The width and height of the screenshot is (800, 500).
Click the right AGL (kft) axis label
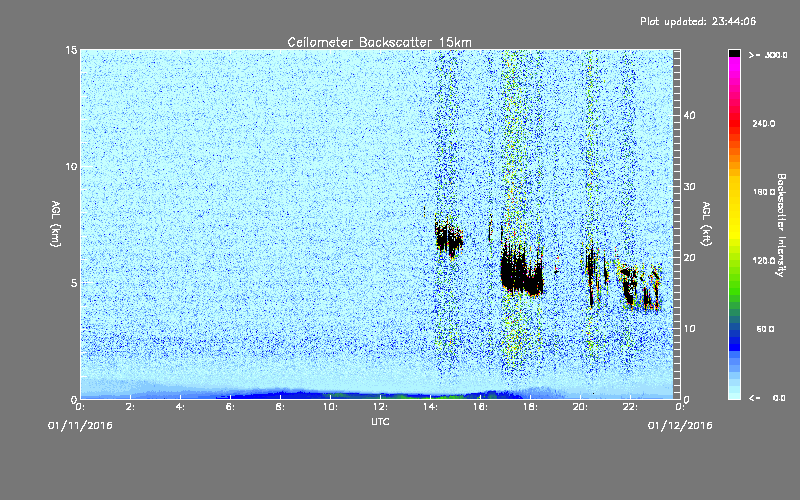[x=707, y=223]
